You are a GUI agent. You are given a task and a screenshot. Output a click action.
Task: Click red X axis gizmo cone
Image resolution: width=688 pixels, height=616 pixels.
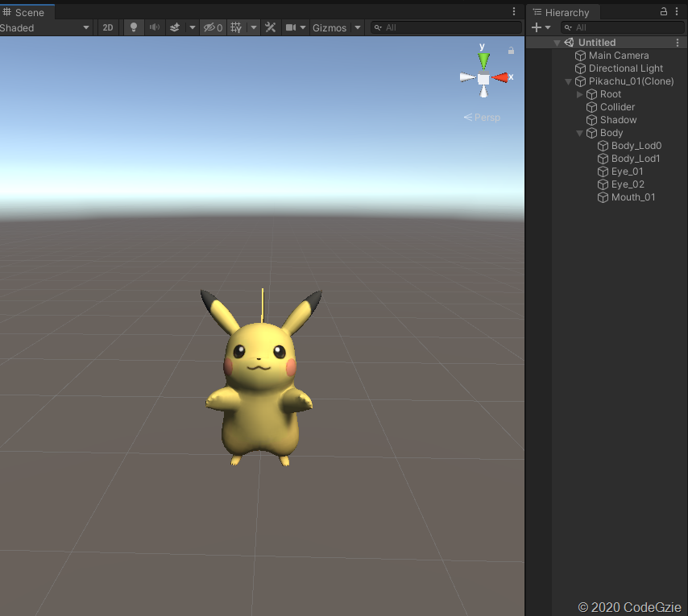click(x=499, y=78)
